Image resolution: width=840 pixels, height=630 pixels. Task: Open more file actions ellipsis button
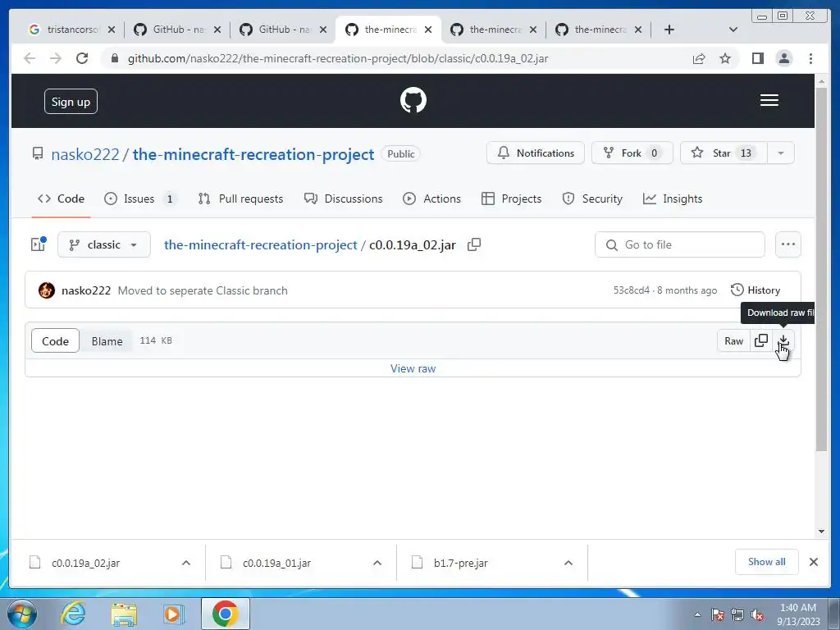[x=788, y=244]
